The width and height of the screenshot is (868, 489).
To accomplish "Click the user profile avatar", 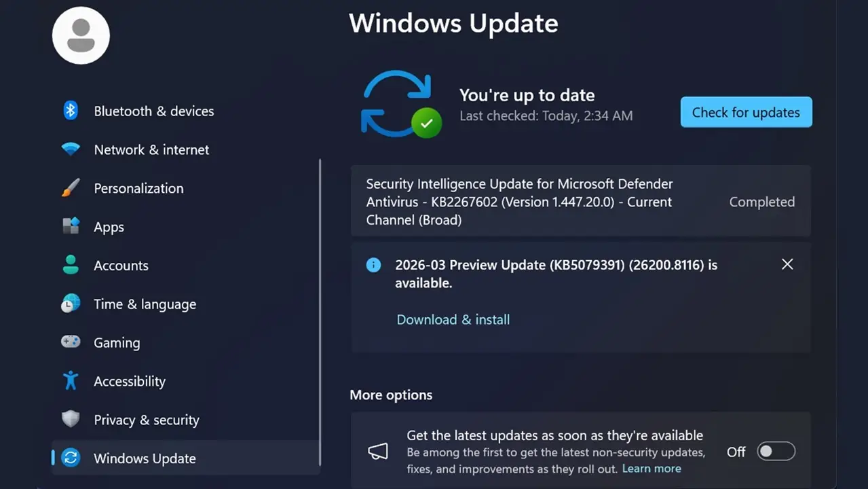I will tap(81, 35).
